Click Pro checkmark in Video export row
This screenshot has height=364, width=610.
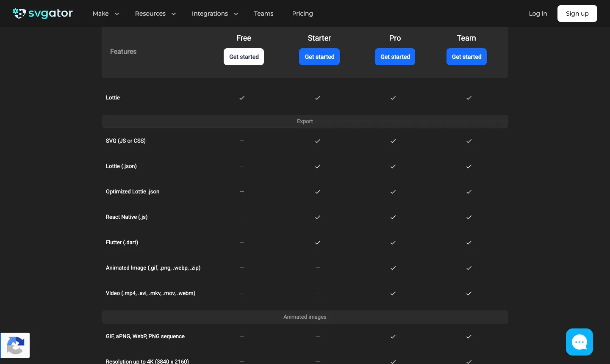point(393,293)
